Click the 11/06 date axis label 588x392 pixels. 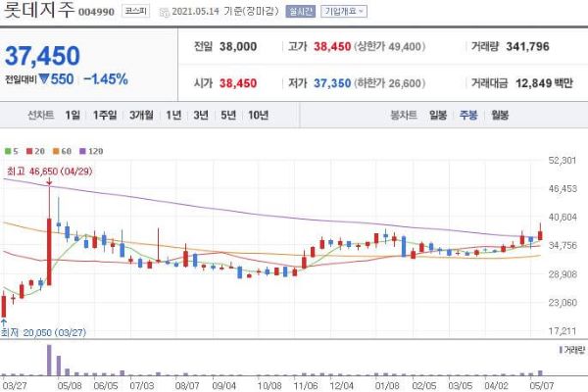coord(305,385)
